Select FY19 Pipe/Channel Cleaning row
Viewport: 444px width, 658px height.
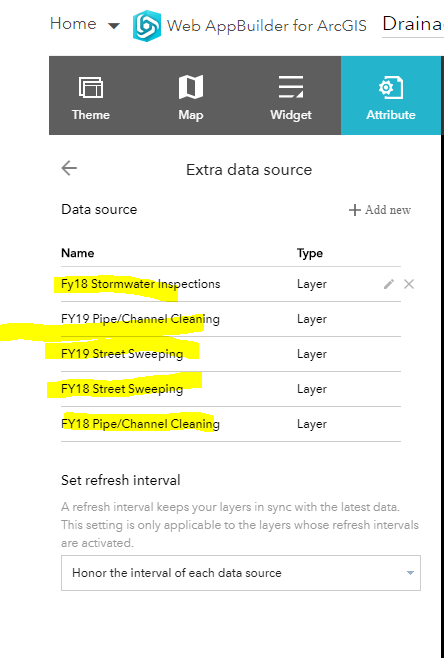pos(231,319)
